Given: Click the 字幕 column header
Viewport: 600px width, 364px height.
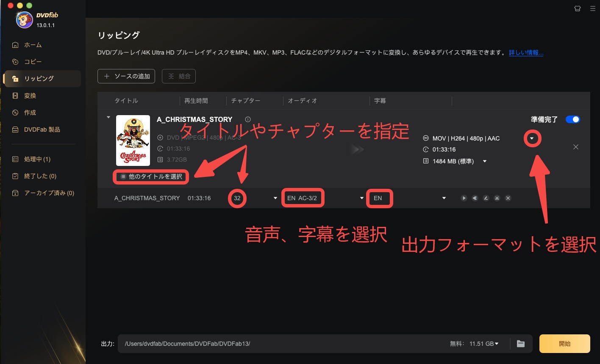Looking at the screenshot, I should click(380, 101).
